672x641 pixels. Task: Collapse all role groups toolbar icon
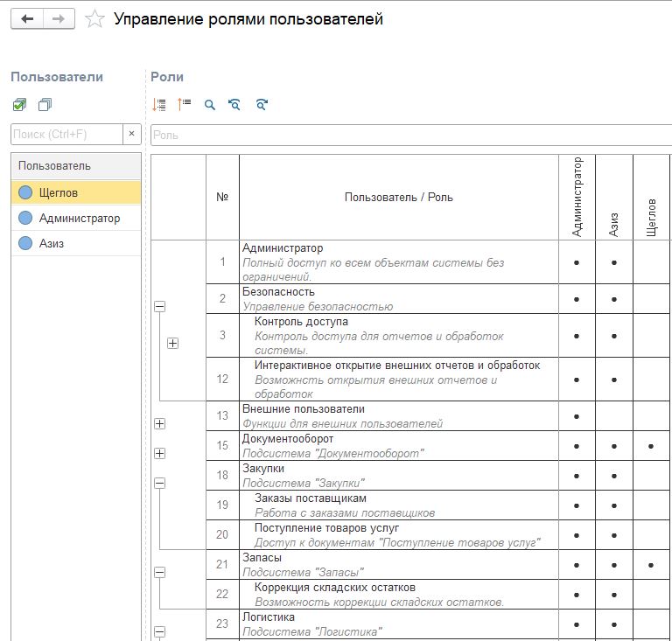185,104
